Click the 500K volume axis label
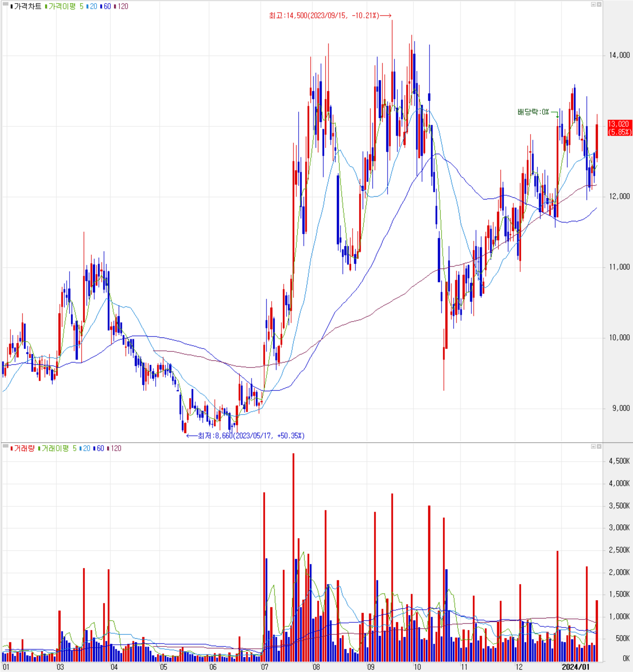Screen dimensions: 633x672 tap(622, 638)
